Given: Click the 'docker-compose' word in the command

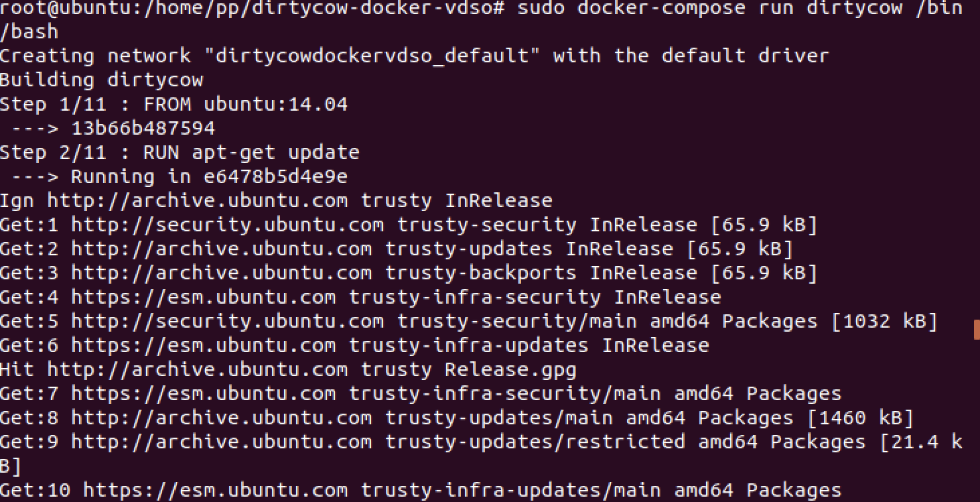Looking at the screenshot, I should tap(661, 8).
